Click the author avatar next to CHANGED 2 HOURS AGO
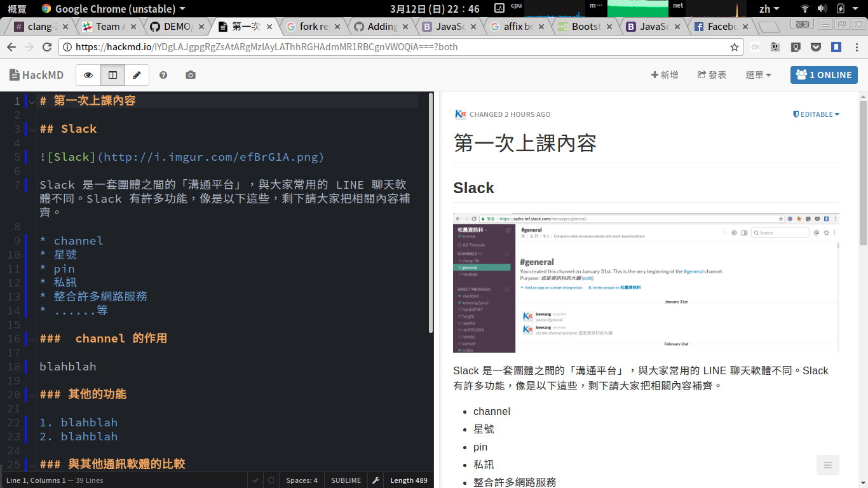Viewport: 868px width, 488px height. [461, 114]
